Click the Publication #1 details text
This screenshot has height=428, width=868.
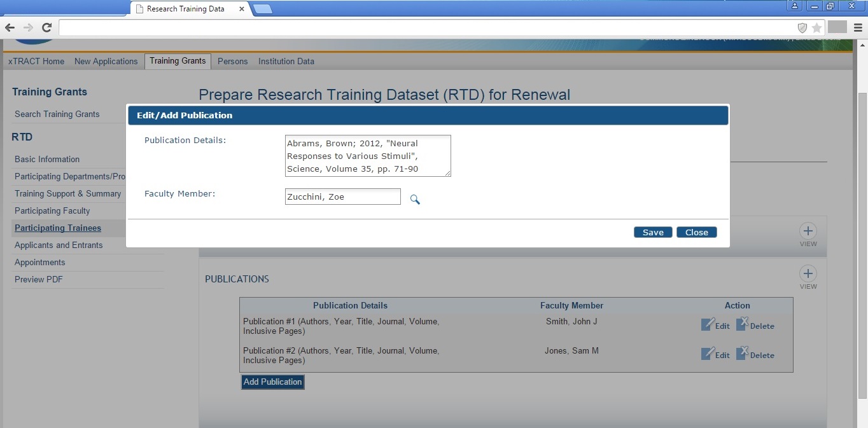pyautogui.click(x=341, y=326)
